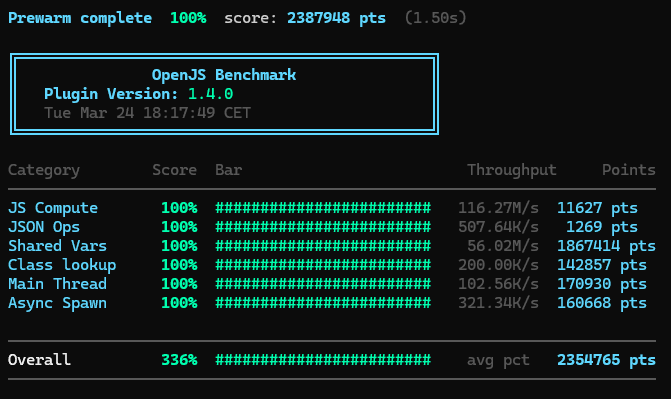671x399 pixels.
Task: Click throughput value 102.56K/s
Action: [498, 284]
